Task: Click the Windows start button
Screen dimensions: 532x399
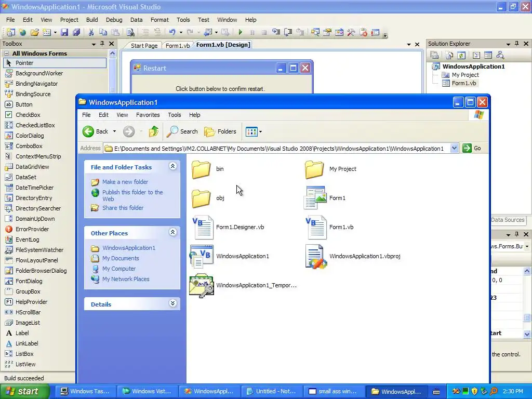Action: 24,391
